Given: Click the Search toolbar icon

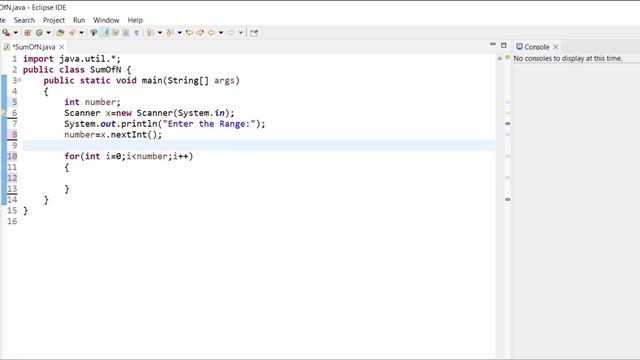Looking at the screenshot, I should click(x=72, y=33).
